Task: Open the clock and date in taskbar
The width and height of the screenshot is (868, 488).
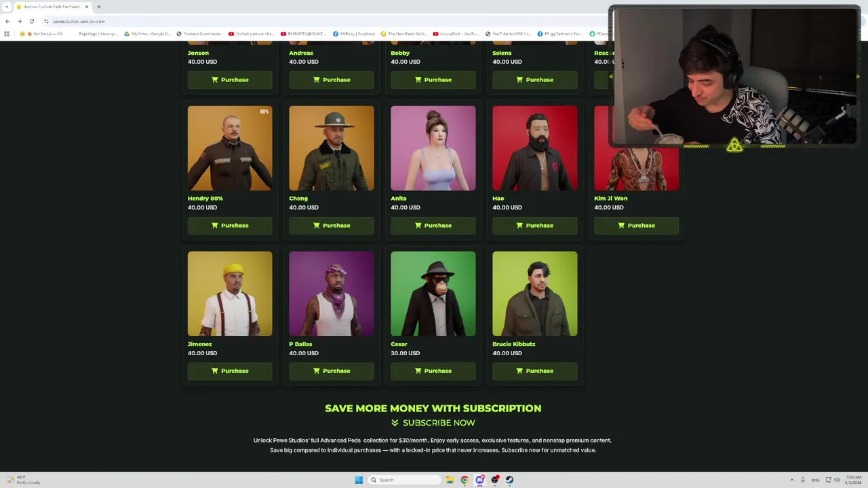Action: [852, 480]
